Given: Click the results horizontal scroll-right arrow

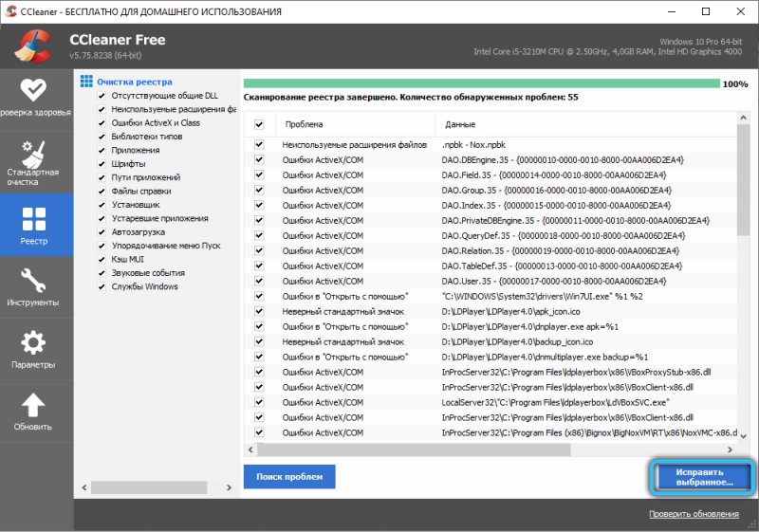Looking at the screenshot, I should click(730, 449).
